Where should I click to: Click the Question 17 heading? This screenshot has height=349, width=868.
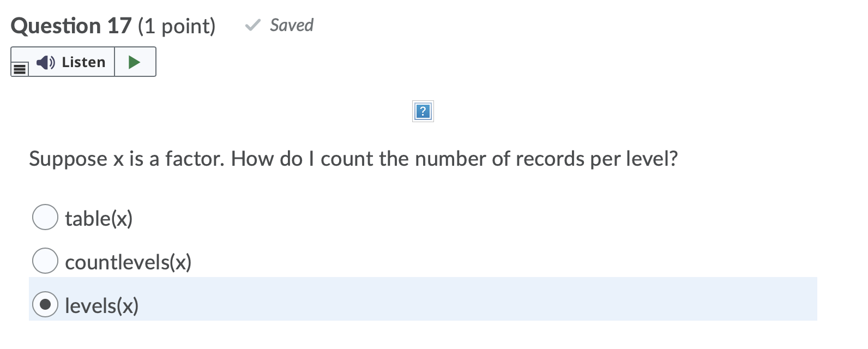[71, 25]
